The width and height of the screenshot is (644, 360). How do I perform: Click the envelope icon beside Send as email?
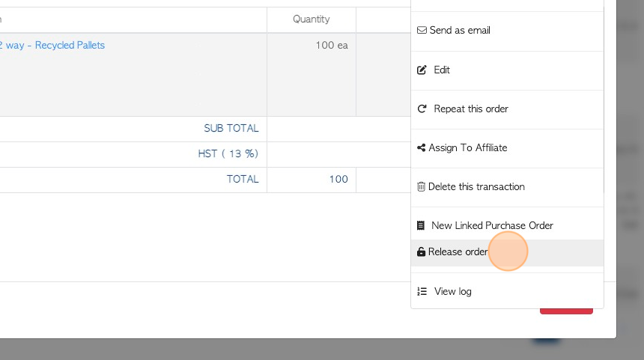pyautogui.click(x=422, y=31)
